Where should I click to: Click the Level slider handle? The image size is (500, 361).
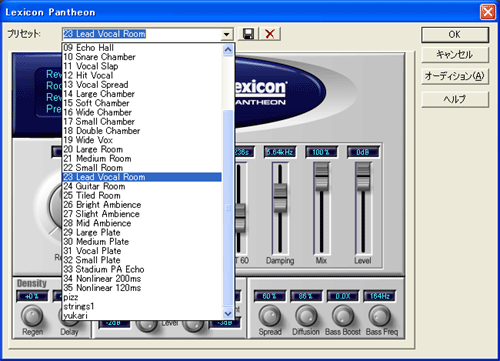point(363,176)
